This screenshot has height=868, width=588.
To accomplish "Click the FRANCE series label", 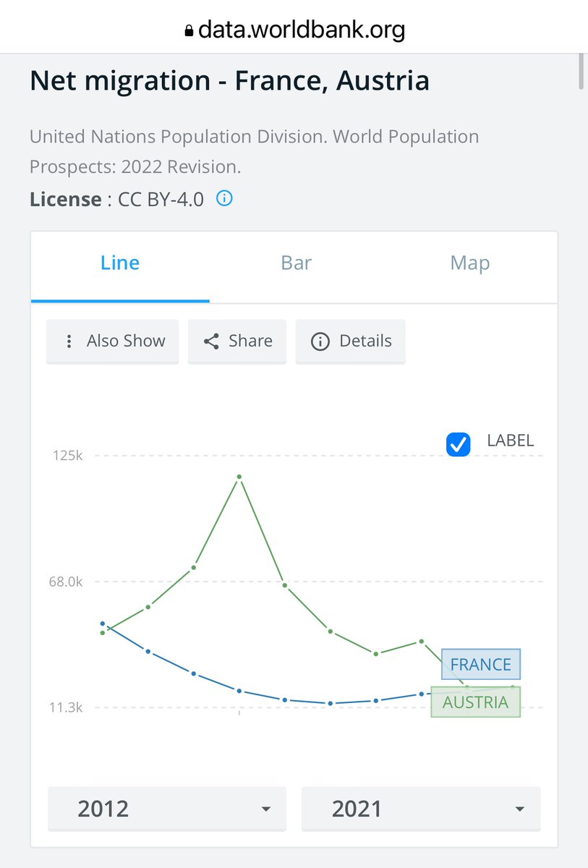I will click(480, 665).
